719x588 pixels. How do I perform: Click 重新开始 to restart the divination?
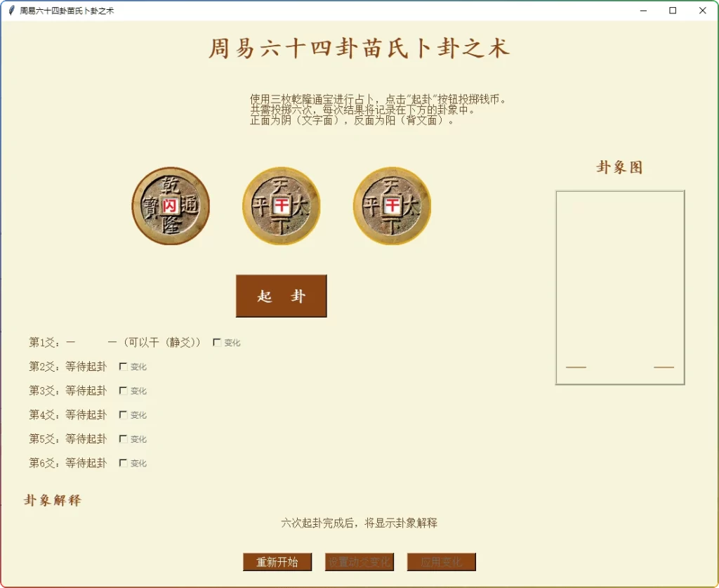click(x=277, y=562)
